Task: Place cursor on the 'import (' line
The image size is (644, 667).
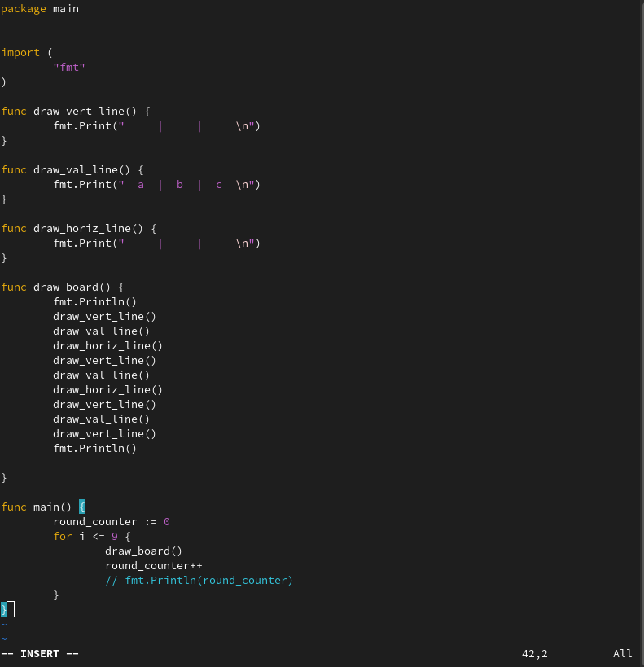Action: (27, 53)
